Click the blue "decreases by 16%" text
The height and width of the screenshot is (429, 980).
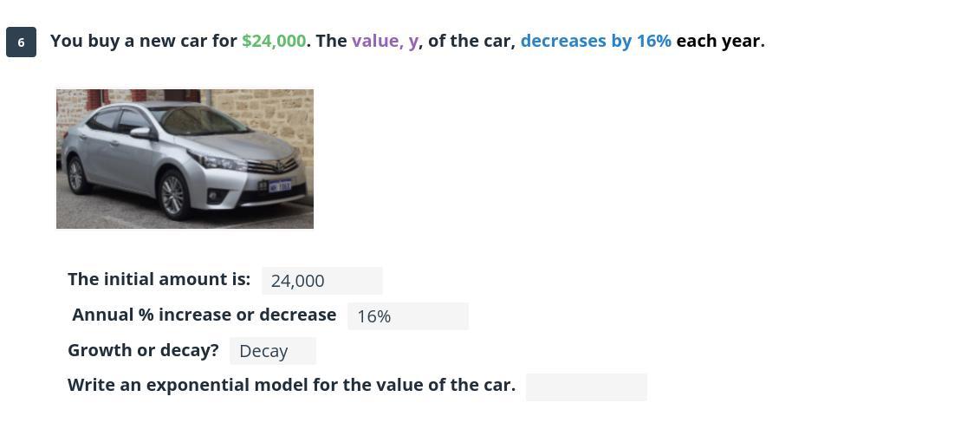tap(595, 42)
